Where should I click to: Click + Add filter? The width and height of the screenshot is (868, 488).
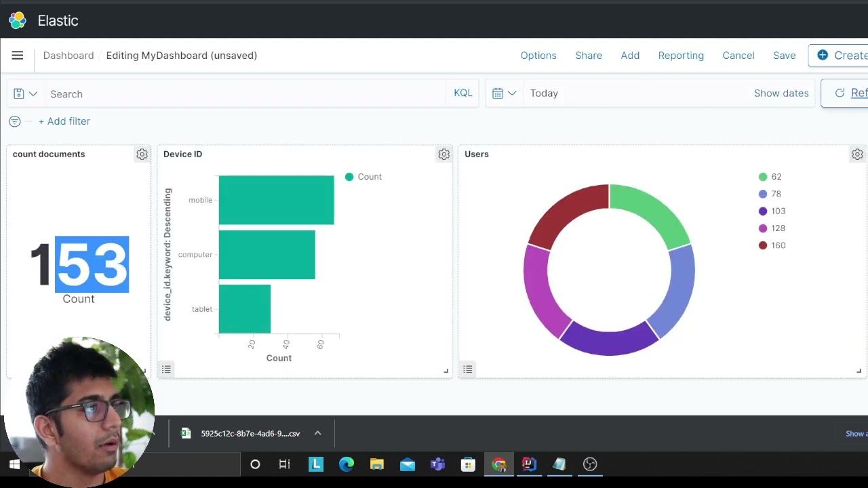(64, 121)
